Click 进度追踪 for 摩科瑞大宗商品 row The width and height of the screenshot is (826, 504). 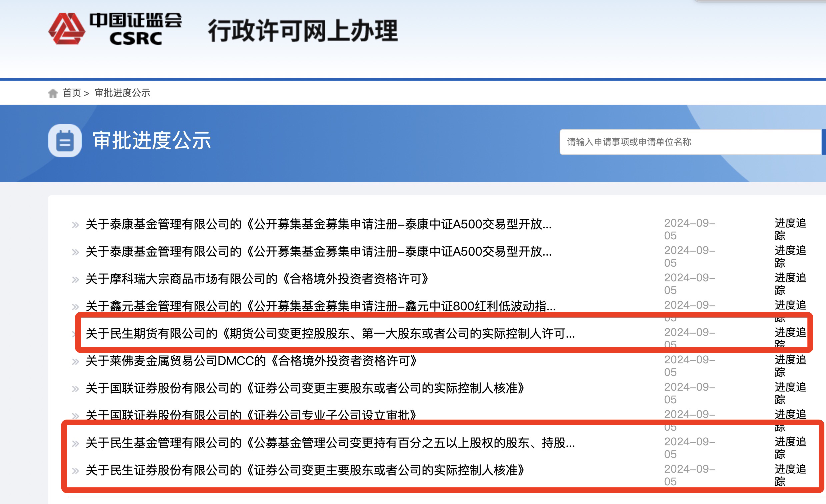[790, 284]
